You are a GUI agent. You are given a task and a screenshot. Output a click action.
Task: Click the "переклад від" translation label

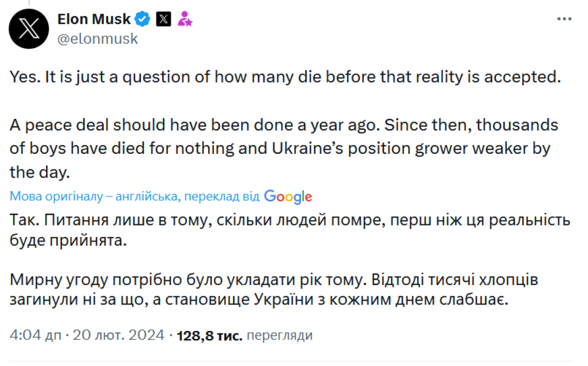(222, 196)
